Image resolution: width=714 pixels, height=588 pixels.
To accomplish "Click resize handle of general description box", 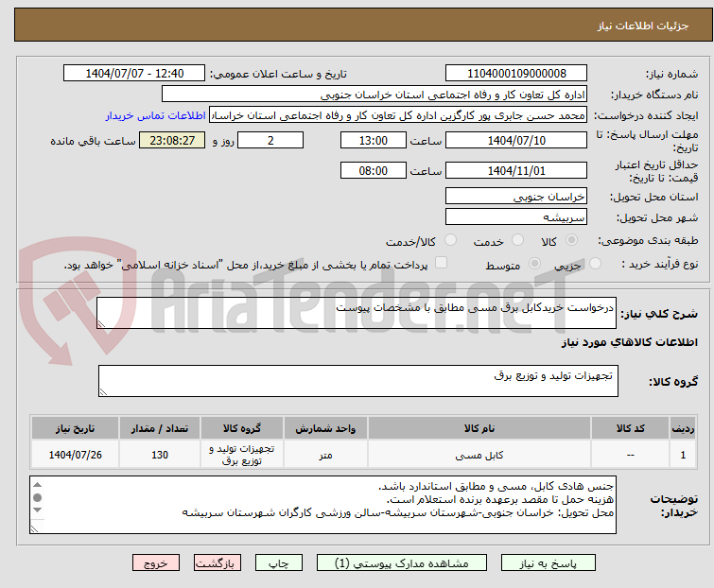I will pyautogui.click(x=103, y=323).
